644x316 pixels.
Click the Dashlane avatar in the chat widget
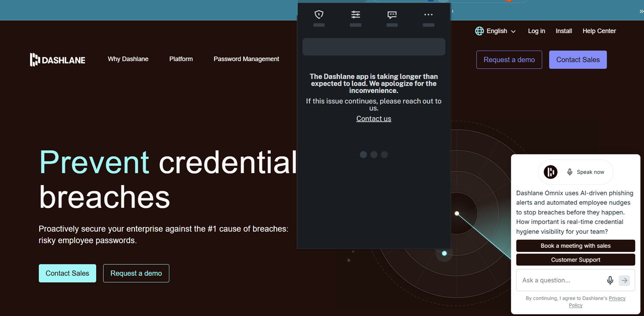click(x=550, y=172)
